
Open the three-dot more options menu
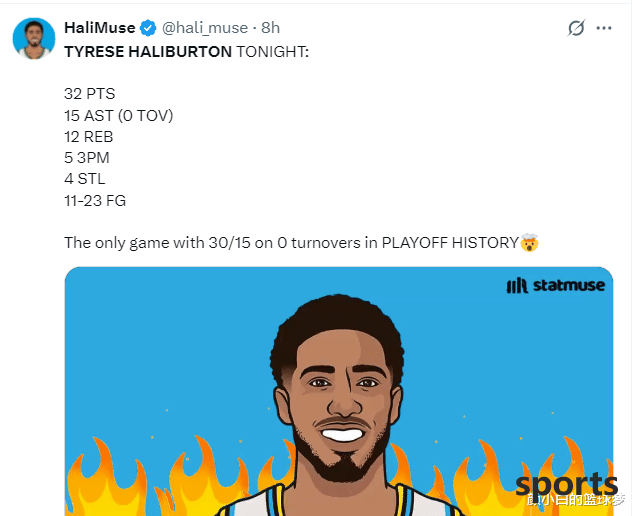point(604,28)
